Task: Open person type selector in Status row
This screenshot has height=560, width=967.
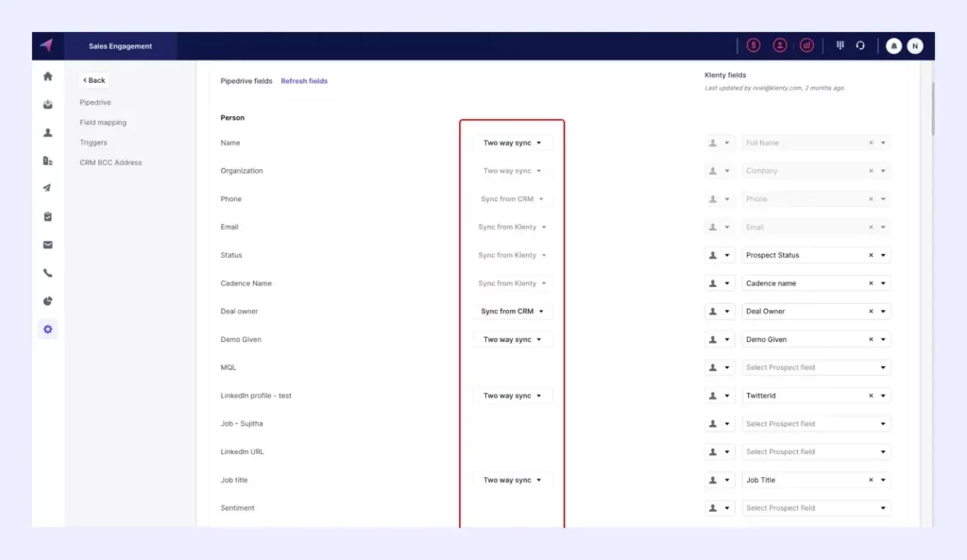Action: 719,255
